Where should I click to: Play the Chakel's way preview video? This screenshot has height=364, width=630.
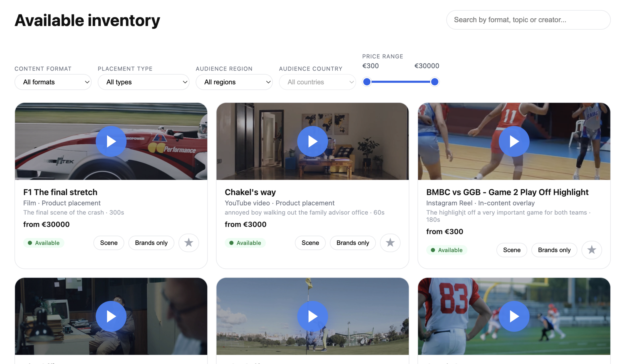(312, 141)
